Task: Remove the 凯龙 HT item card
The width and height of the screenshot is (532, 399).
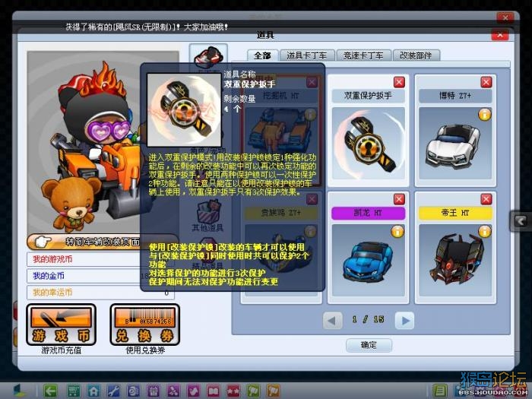Action: click(x=399, y=199)
